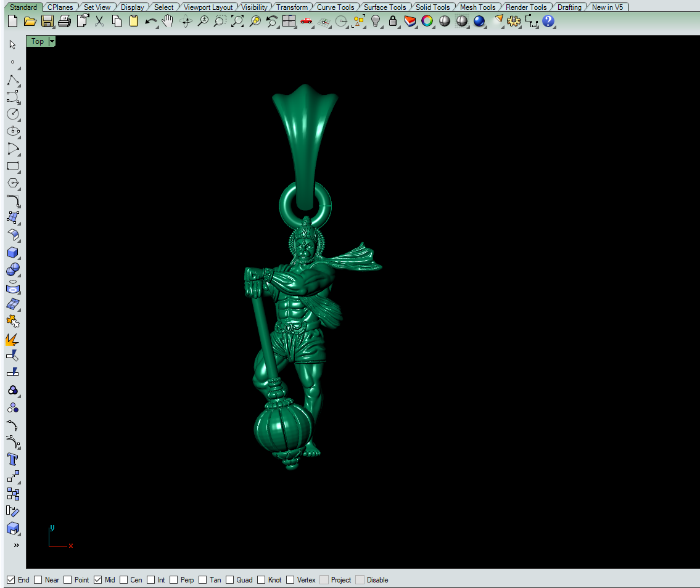
Task: Open the Curve Tools tab
Action: (336, 7)
